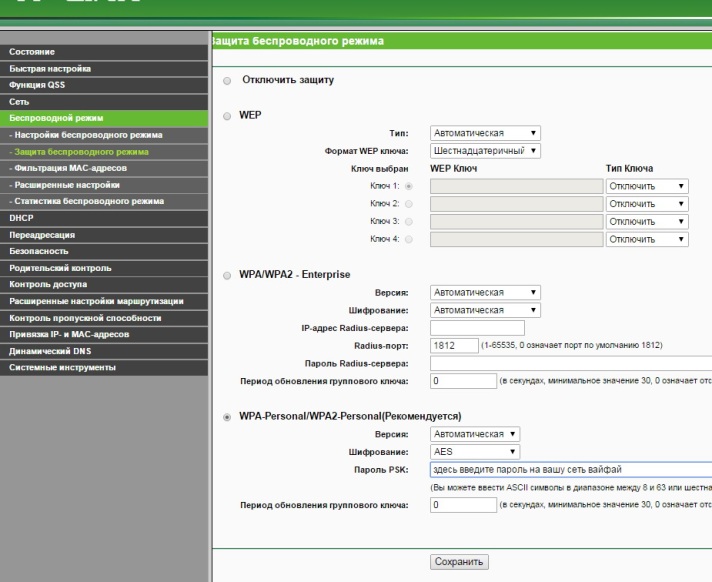Open 'Тип Ключа' dropdown for Ключ 1
Screen dimensions: 712x582
point(647,186)
